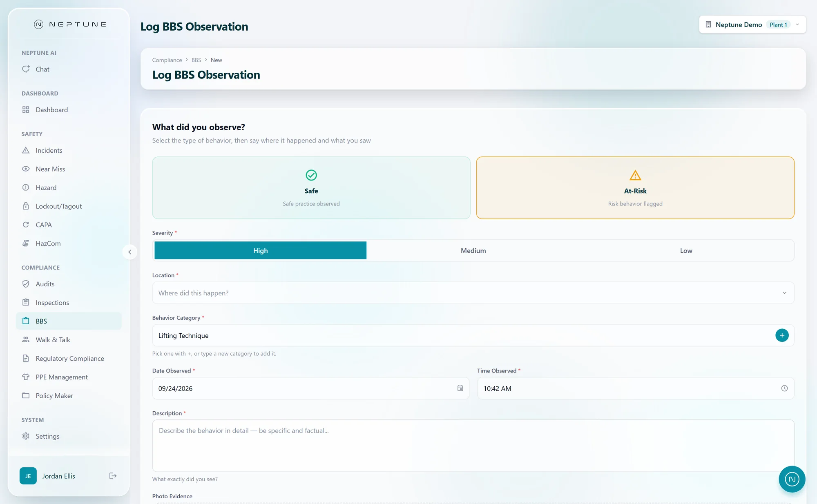817x504 pixels.
Task: Click the plus button in Behavior Category
Action: [782, 335]
